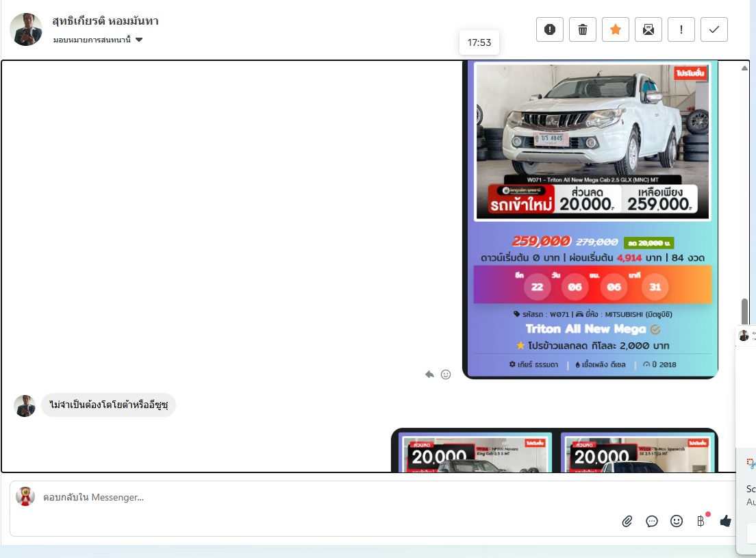The width and height of the screenshot is (756, 558).
Task: Toggle the orange star follow-up icon
Action: point(615,29)
